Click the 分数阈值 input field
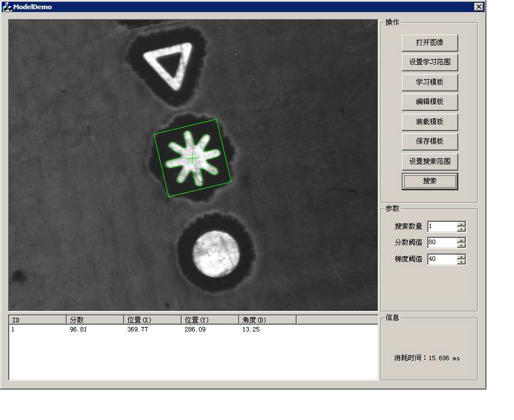Image resolution: width=514 pixels, height=420 pixels. (442, 242)
